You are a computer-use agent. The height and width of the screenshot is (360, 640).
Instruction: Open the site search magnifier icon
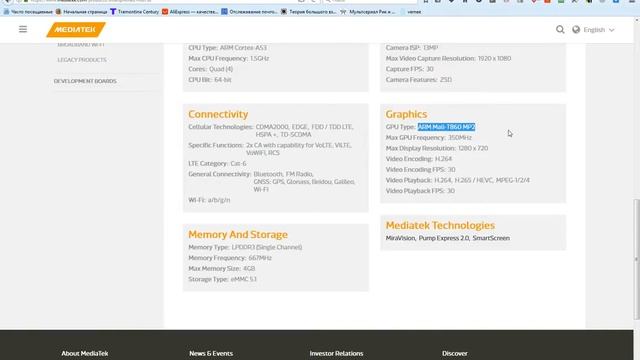pyautogui.click(x=560, y=29)
